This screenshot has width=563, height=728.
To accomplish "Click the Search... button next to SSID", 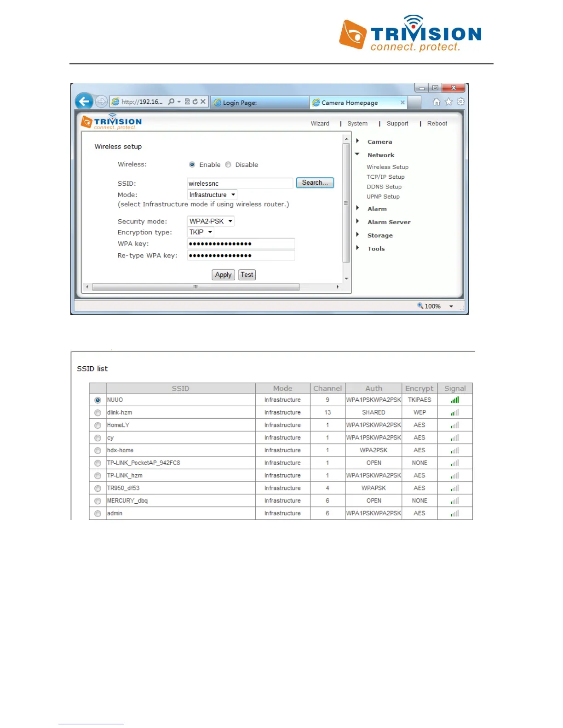I will [315, 182].
